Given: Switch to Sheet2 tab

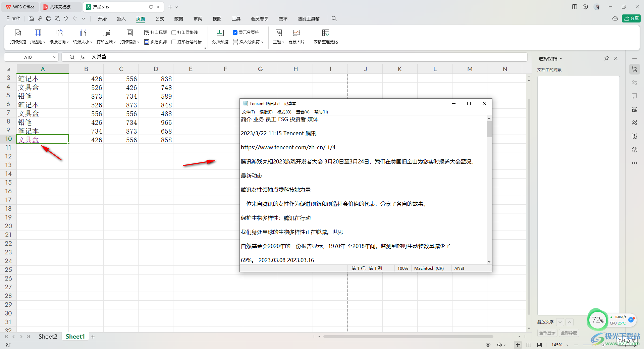Looking at the screenshot, I should (x=48, y=337).
